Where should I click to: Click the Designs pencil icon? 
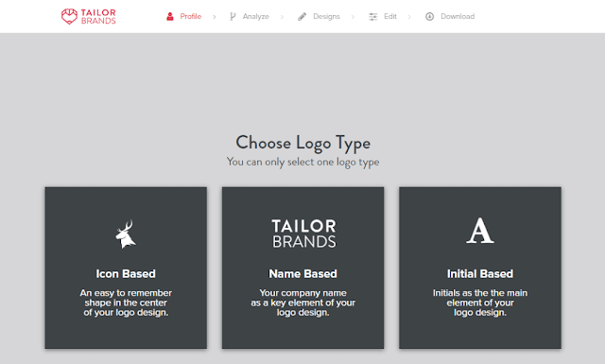pos(302,17)
